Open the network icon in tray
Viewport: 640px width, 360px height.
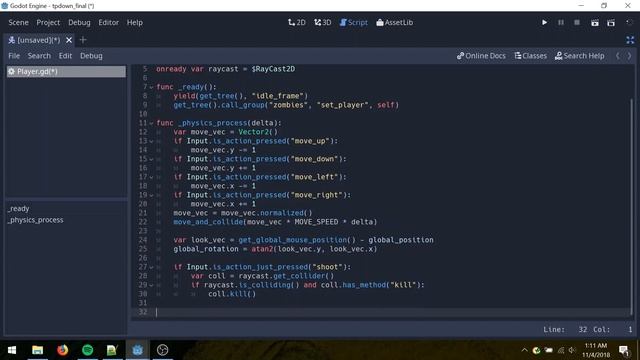coord(561,350)
